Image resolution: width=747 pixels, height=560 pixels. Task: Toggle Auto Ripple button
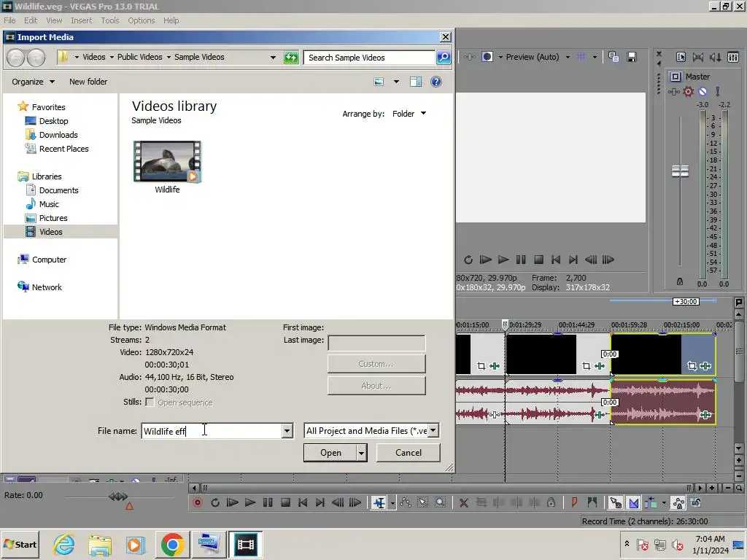(x=651, y=502)
